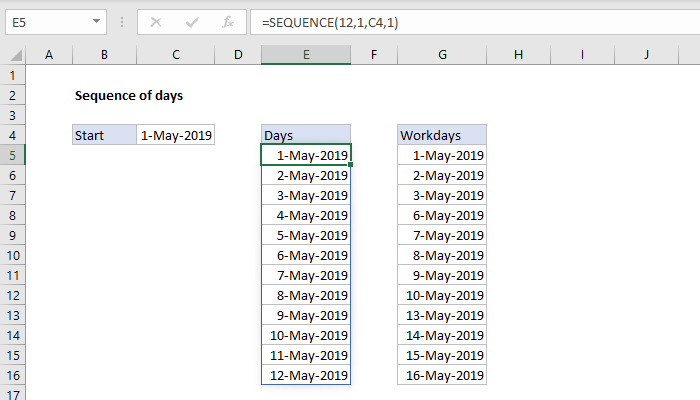Screen dimensions: 700x400
Task: Select column E header
Action: pyautogui.click(x=306, y=53)
